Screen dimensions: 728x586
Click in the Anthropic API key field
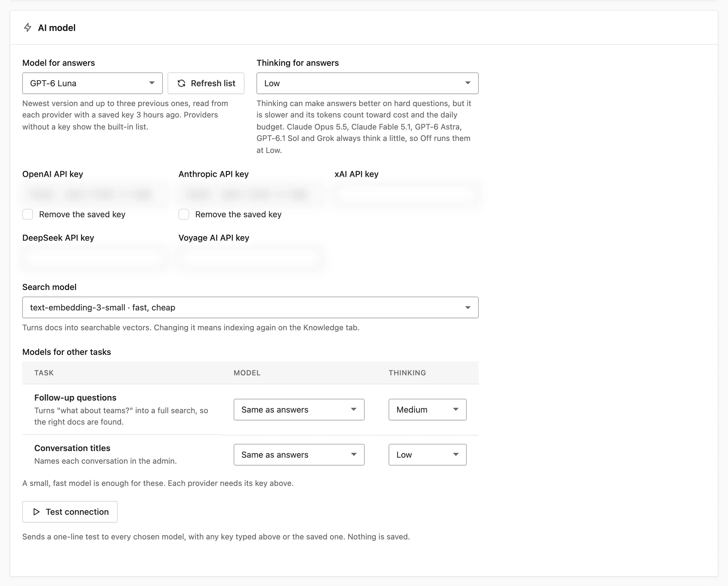click(250, 194)
